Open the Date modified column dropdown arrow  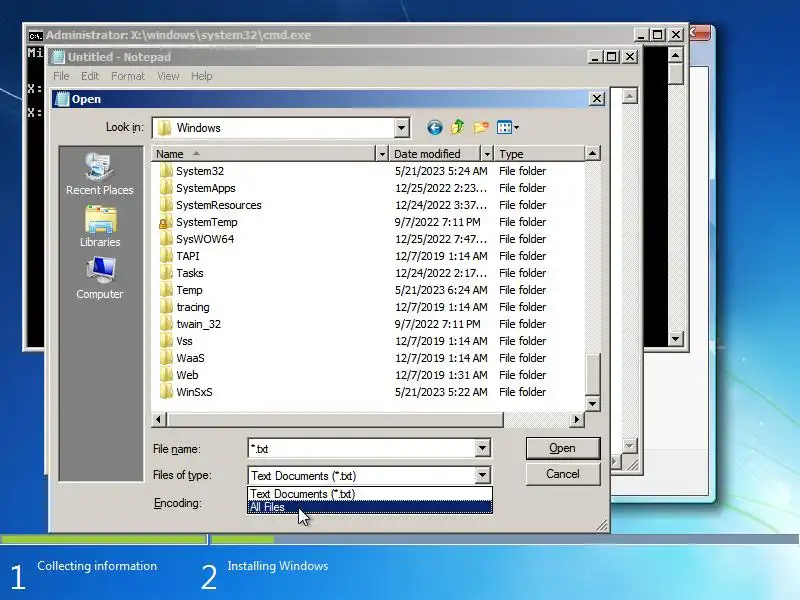[487, 154]
